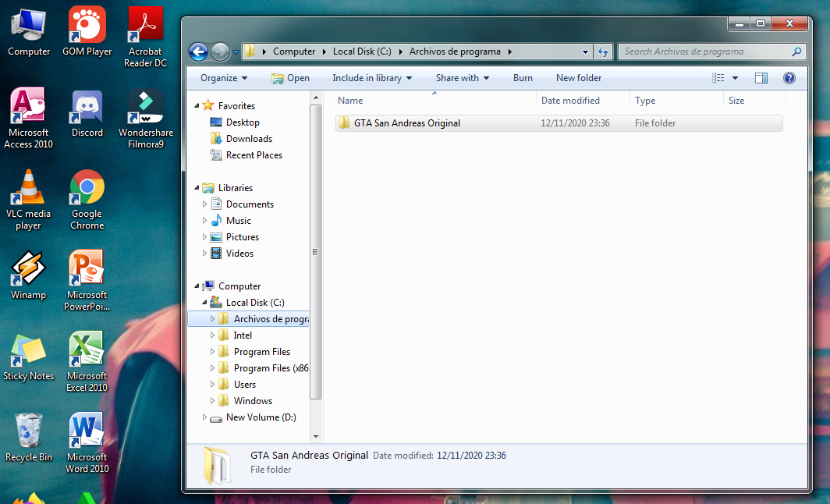This screenshot has height=504, width=830.
Task: Launch Microsoft PowerPoint shortcut
Action: (87, 281)
